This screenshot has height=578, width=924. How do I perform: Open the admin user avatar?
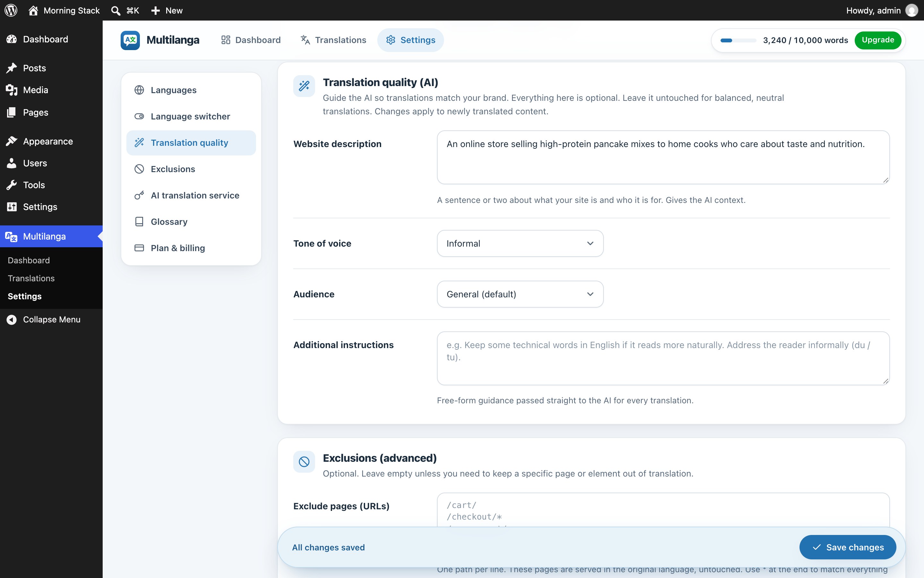point(912,10)
